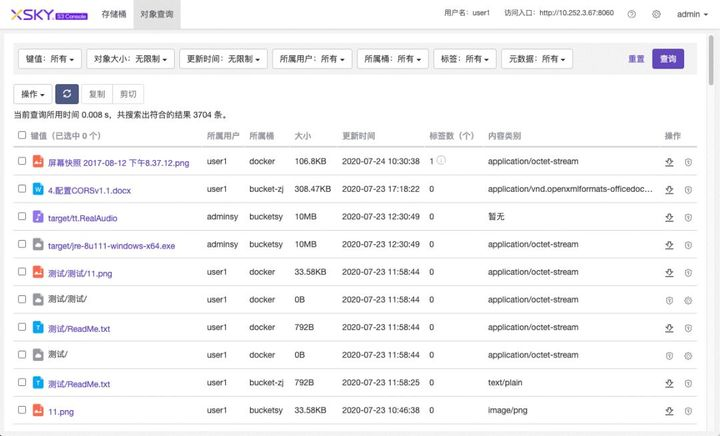
Task: Click the 重置 reset link
Action: tap(636, 59)
